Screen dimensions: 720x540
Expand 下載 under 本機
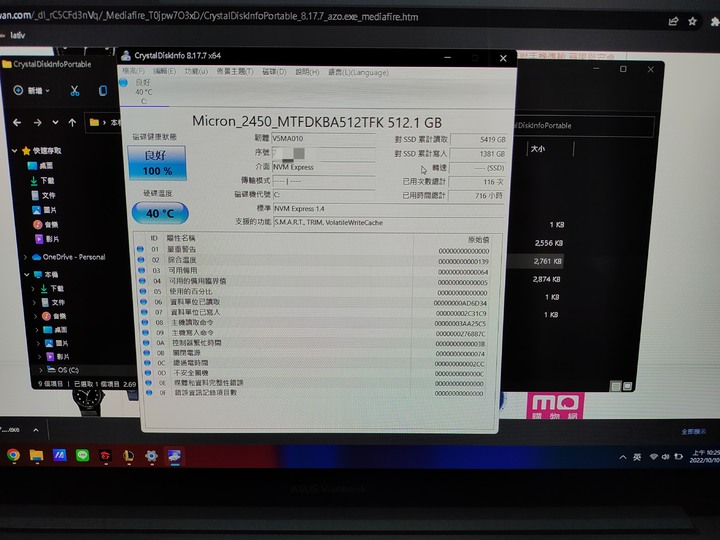point(33,288)
